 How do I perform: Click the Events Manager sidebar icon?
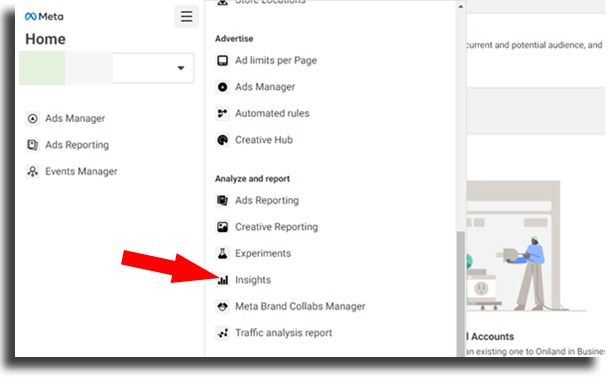coord(33,171)
